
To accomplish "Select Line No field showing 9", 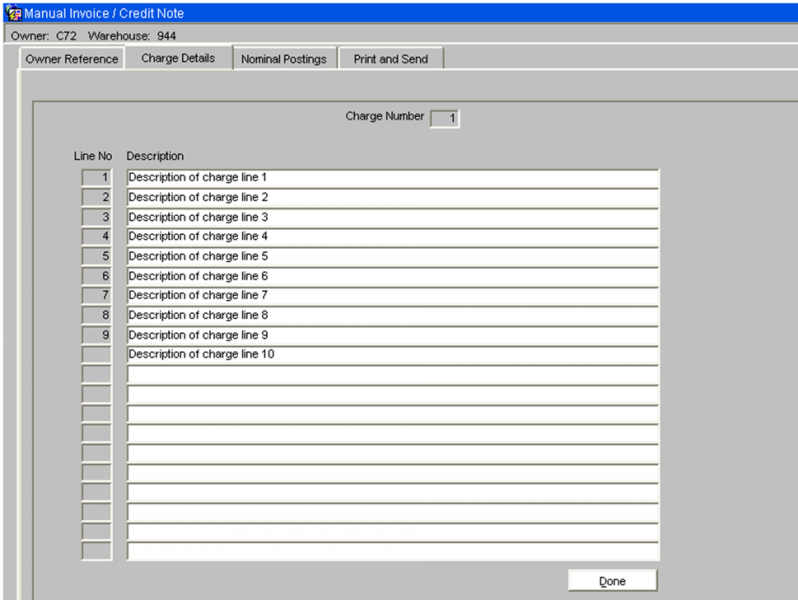I will point(97,335).
